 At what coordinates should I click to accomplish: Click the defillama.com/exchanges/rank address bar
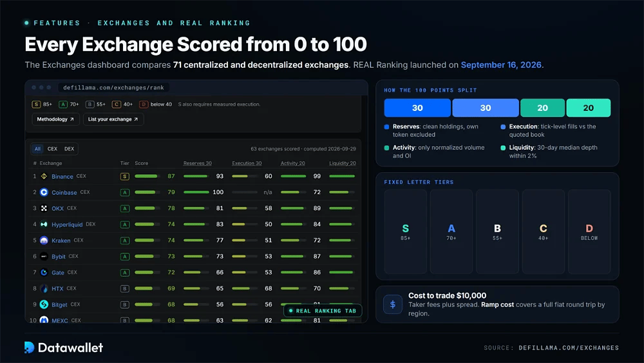[x=114, y=88]
